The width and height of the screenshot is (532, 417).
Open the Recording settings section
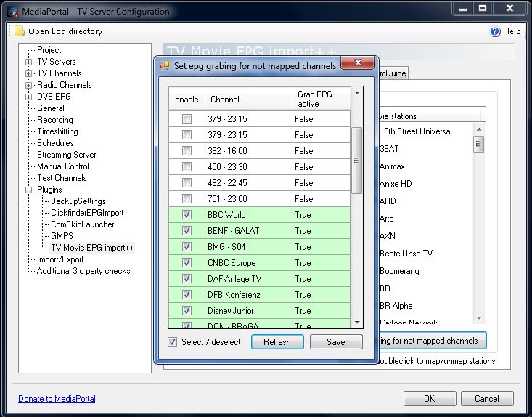click(55, 120)
